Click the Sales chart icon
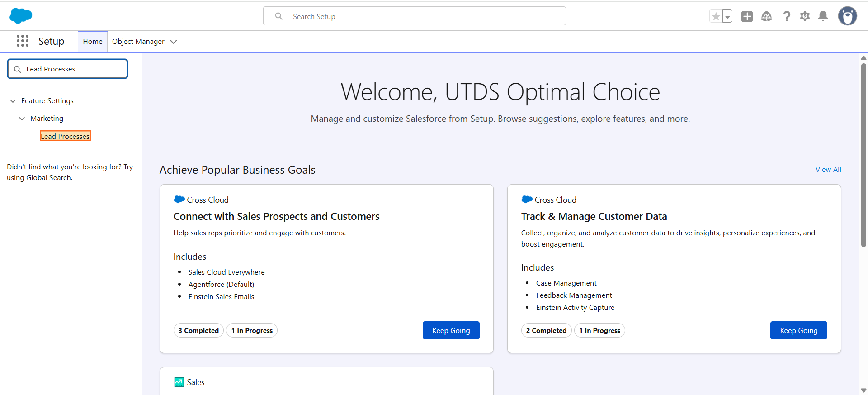The width and height of the screenshot is (868, 395). [x=179, y=382]
